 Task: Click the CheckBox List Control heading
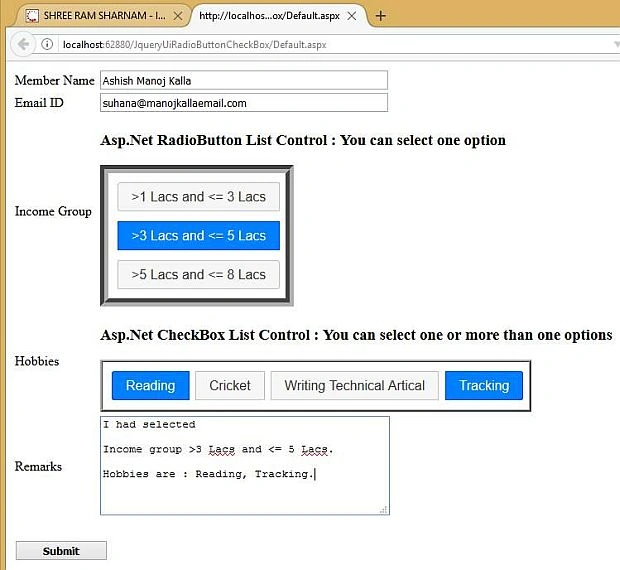click(356, 335)
